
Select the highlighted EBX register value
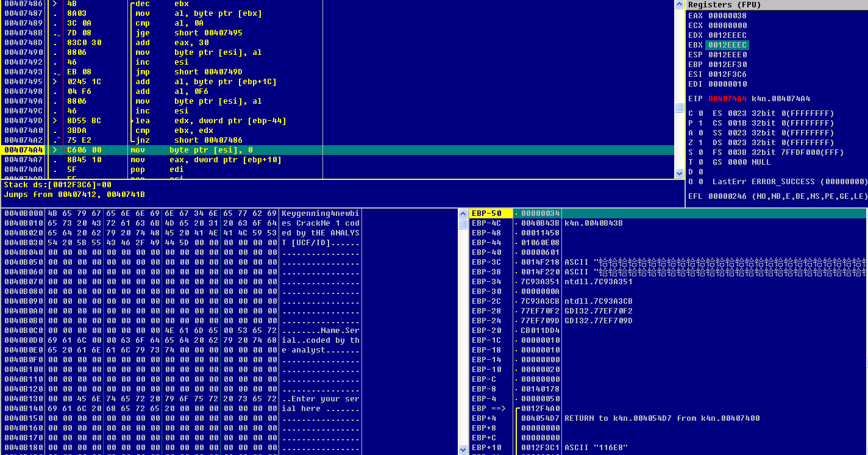(x=727, y=45)
